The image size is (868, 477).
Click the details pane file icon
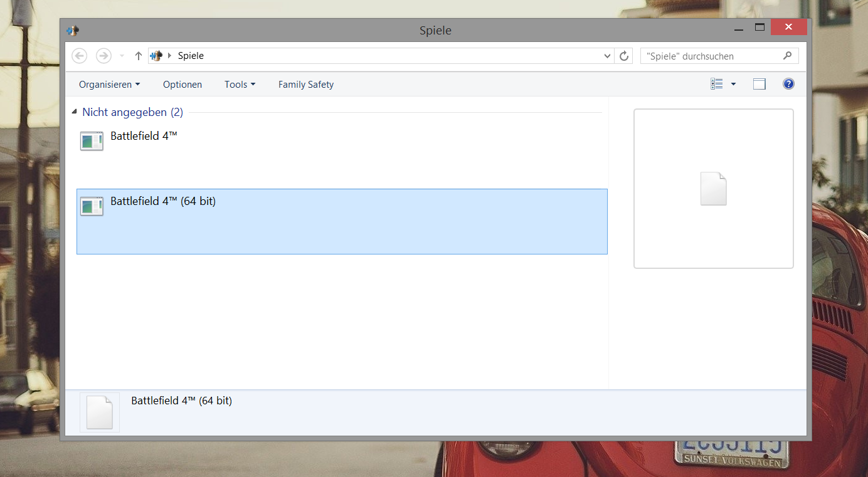point(100,412)
